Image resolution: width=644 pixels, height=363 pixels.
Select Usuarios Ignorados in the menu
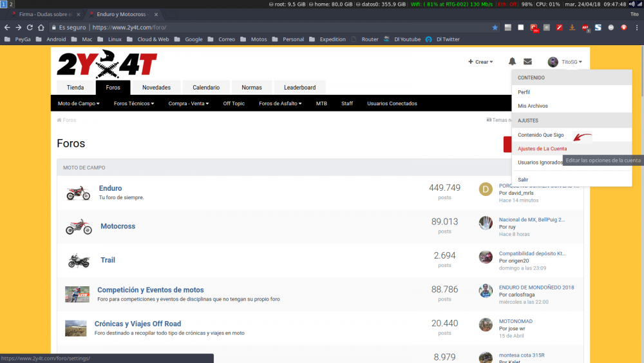click(x=540, y=162)
